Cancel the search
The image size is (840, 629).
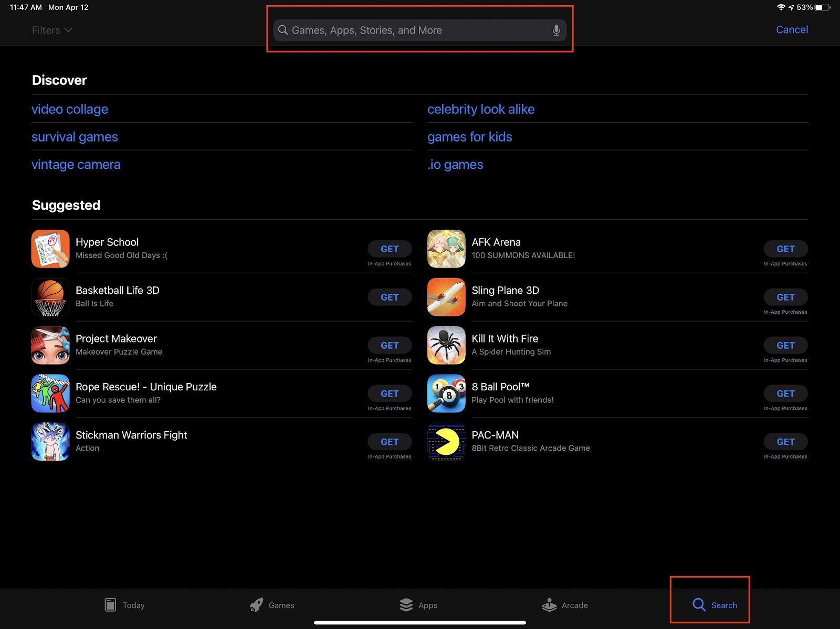[x=792, y=30]
